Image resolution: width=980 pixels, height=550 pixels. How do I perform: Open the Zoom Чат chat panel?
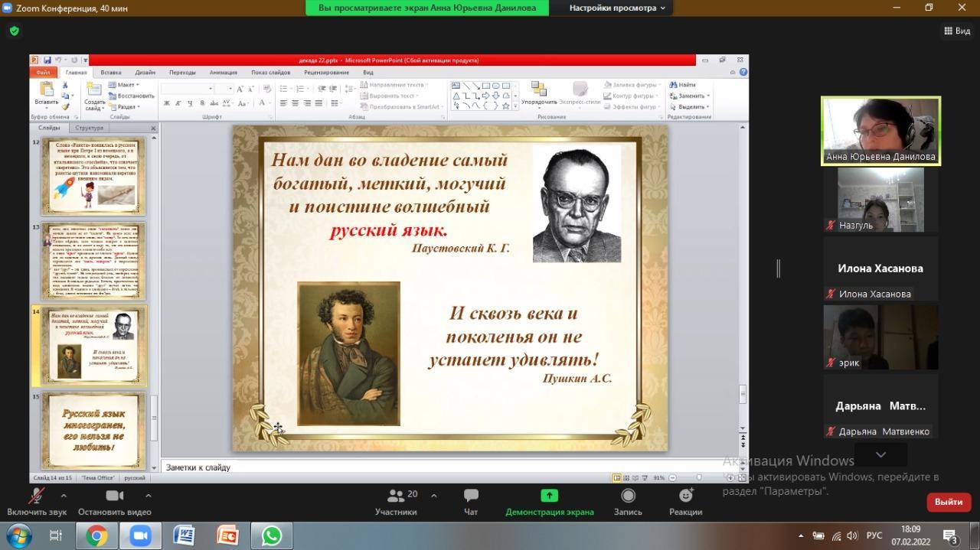coord(471,502)
